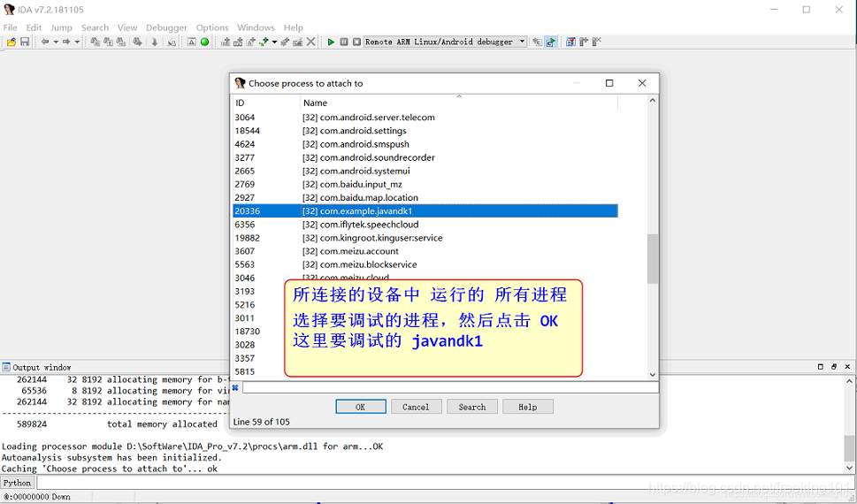
Task: Click the blue window icon with a red dot
Action: (570, 42)
